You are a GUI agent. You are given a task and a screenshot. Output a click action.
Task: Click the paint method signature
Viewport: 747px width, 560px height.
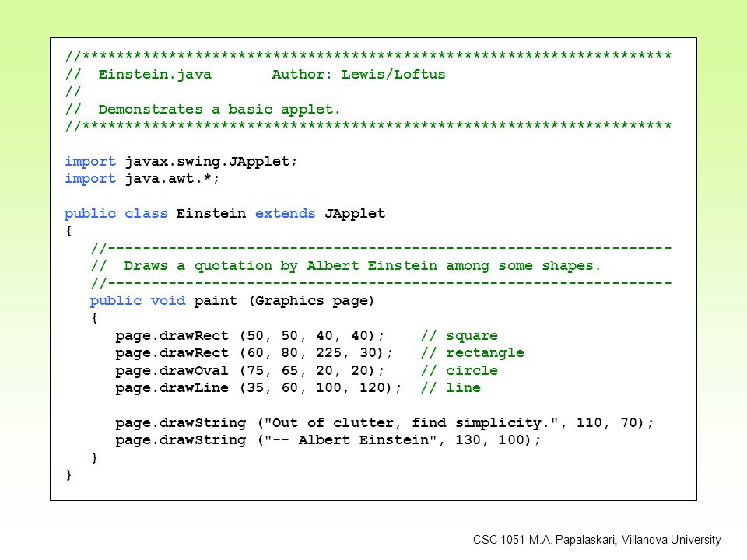click(232, 301)
